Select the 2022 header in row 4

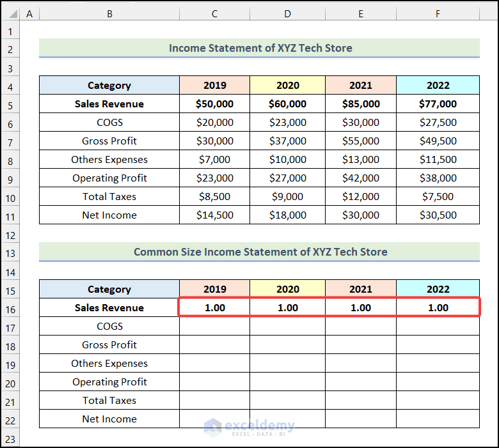point(438,85)
